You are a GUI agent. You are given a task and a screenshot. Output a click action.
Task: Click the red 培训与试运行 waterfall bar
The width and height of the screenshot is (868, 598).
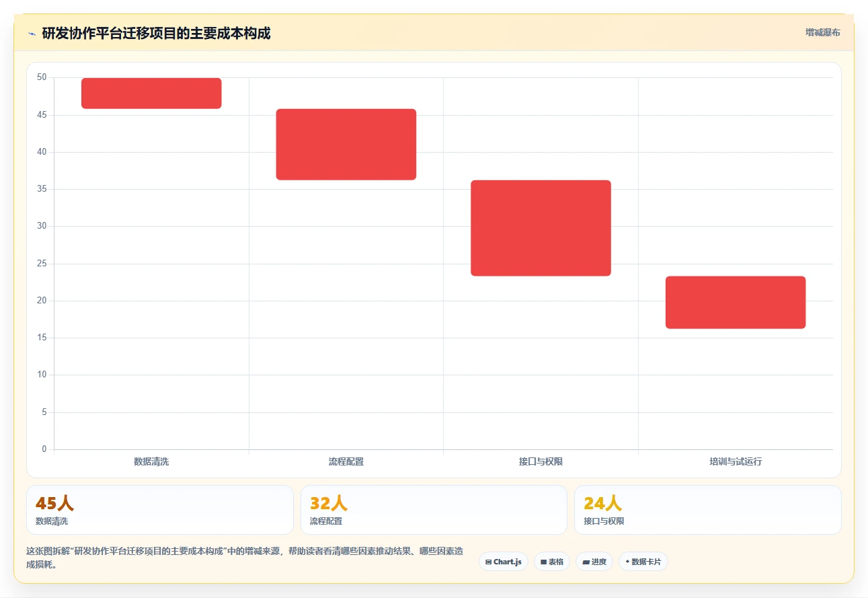pos(736,303)
